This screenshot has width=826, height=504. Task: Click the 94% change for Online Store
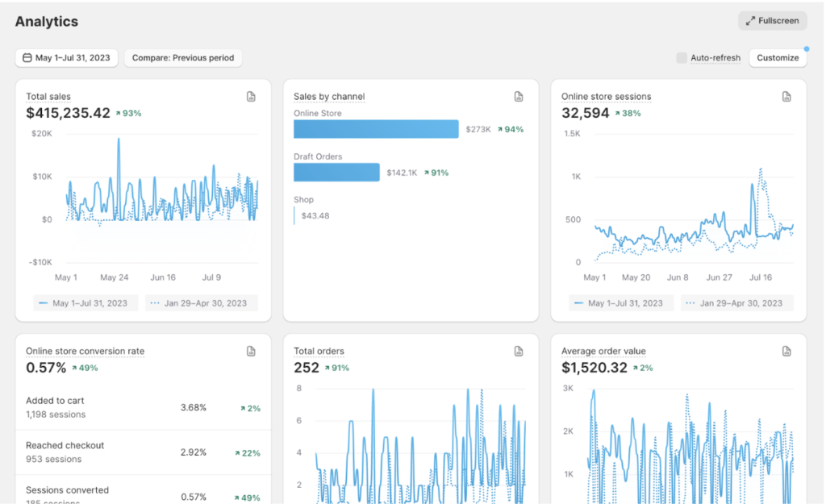click(511, 130)
